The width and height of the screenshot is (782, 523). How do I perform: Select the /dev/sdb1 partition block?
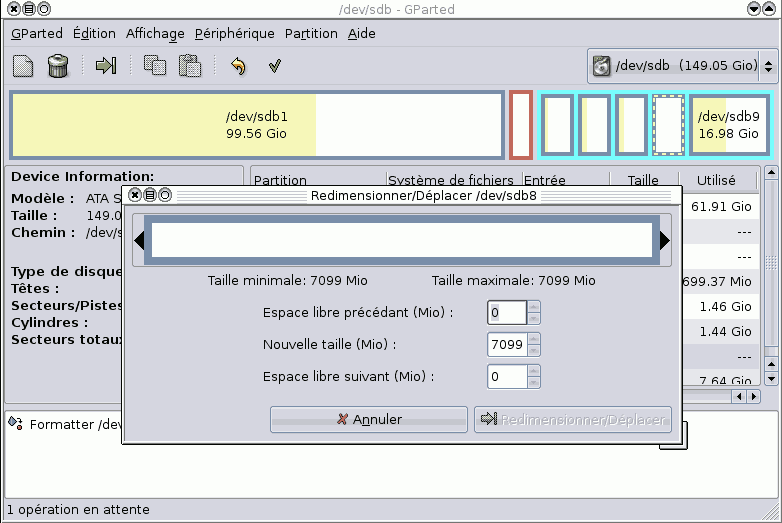pos(256,125)
